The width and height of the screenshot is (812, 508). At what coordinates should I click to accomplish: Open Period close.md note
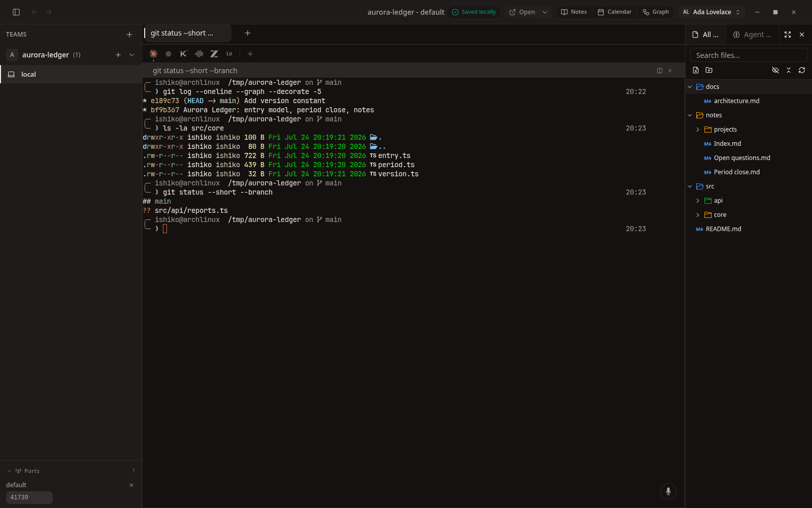coord(749,172)
